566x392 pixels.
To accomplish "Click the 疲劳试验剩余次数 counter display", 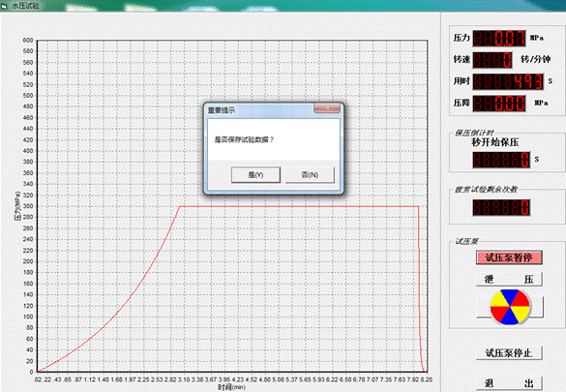I will 501,207.
